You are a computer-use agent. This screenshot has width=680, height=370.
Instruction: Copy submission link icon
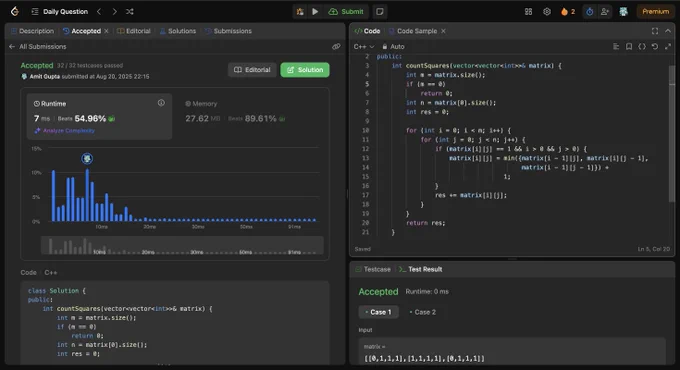click(x=336, y=46)
